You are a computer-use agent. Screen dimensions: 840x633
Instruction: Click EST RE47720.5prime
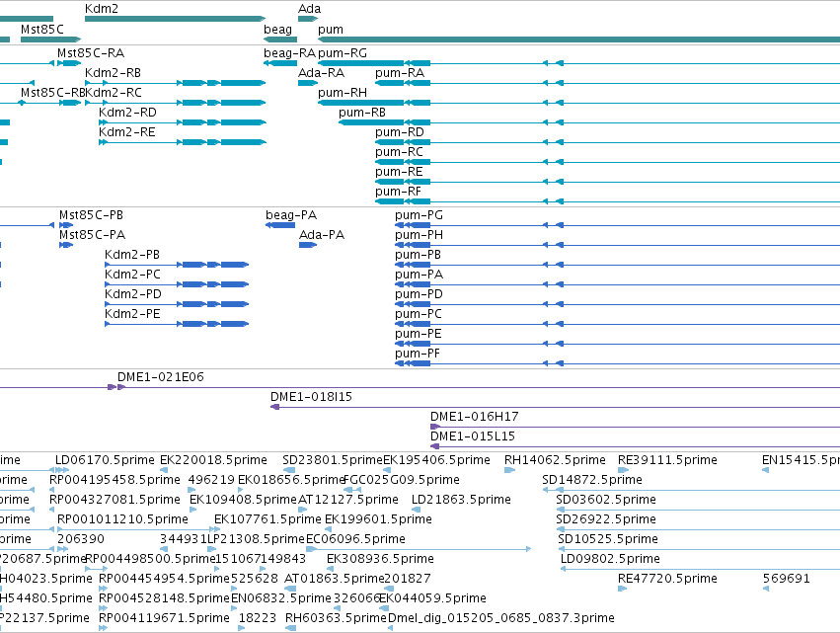point(667,580)
